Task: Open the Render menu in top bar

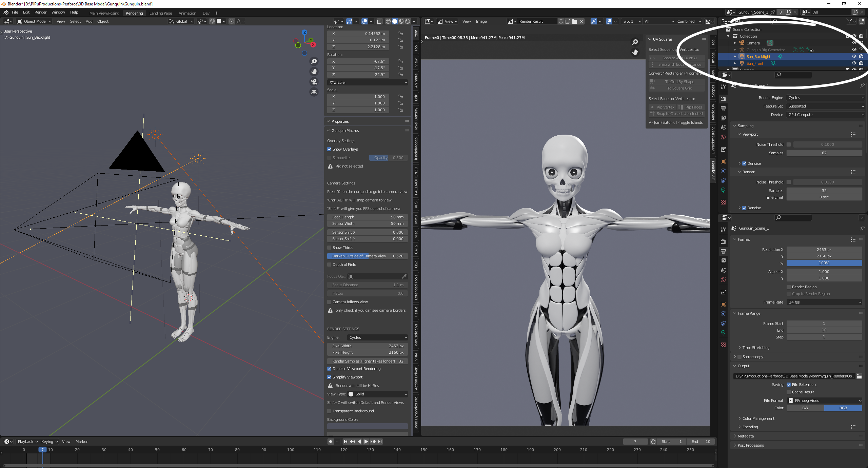Action: (x=40, y=12)
